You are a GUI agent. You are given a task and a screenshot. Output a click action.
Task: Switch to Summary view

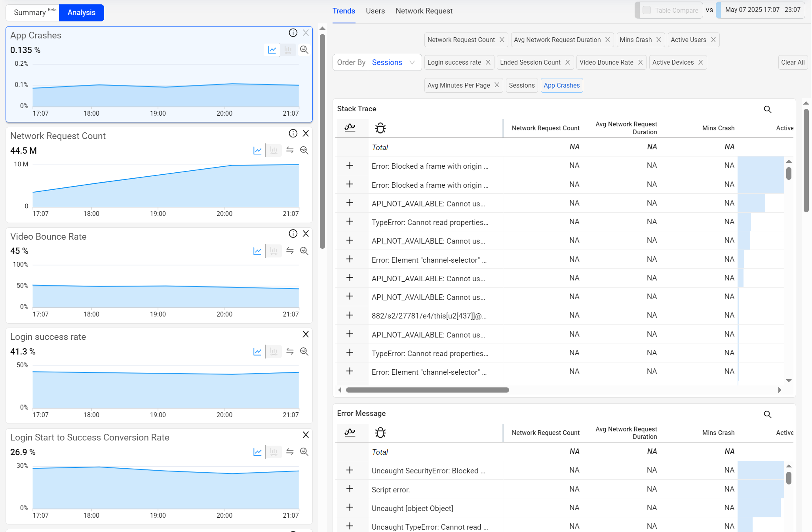(32, 13)
